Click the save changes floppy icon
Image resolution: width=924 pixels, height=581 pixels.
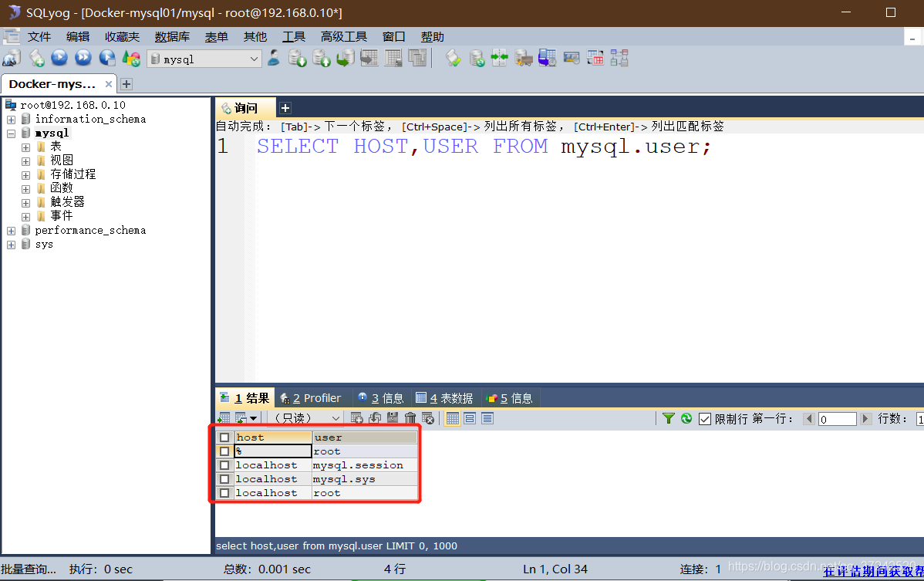(x=393, y=418)
